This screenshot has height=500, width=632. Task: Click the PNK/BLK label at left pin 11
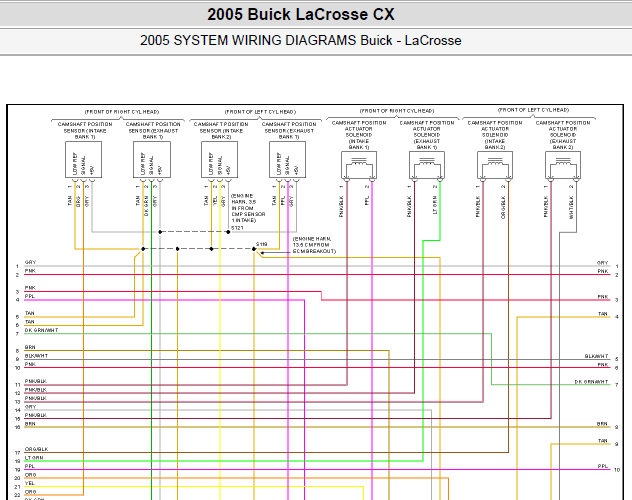36,382
